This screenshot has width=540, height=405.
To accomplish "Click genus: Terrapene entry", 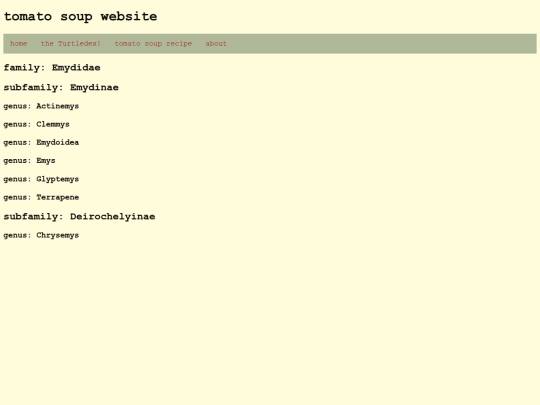I will pos(41,197).
